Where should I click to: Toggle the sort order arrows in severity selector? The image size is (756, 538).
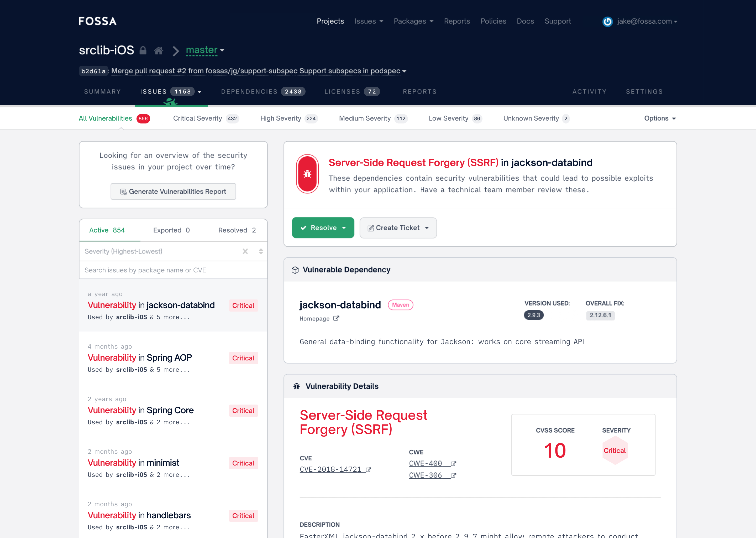coord(261,251)
